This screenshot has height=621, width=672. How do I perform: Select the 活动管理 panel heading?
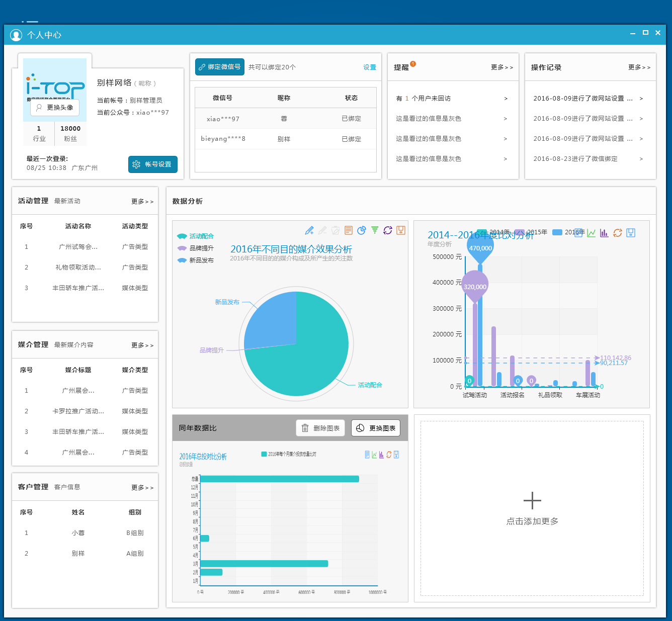[x=33, y=201]
